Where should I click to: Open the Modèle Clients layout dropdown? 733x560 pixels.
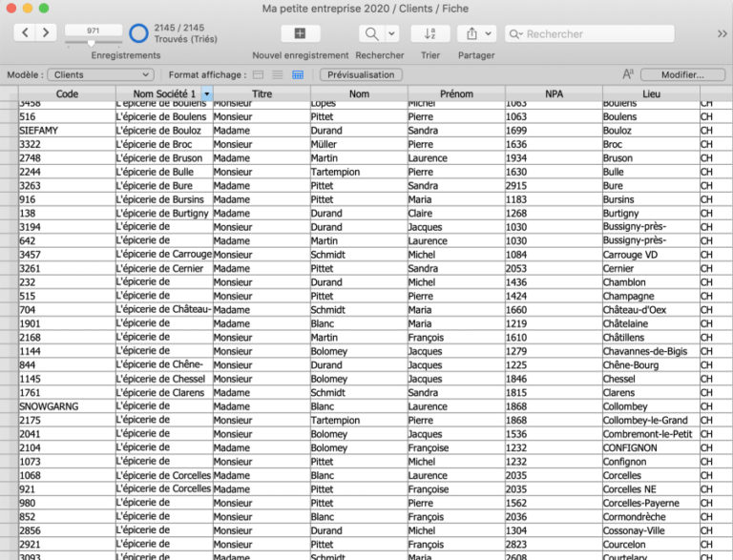click(x=101, y=74)
